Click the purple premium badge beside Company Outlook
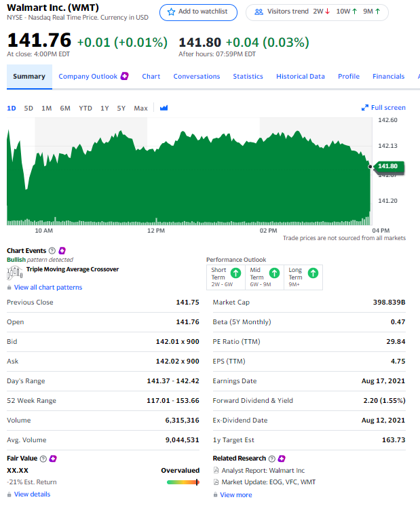Viewport: 420px width, 506px height. point(125,76)
